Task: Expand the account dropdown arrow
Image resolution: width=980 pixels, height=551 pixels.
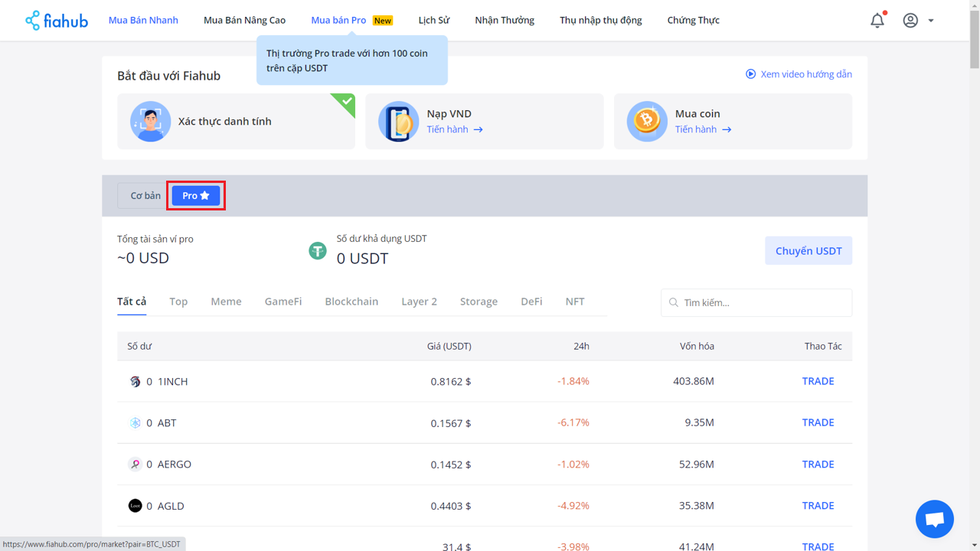Action: pyautogui.click(x=931, y=21)
